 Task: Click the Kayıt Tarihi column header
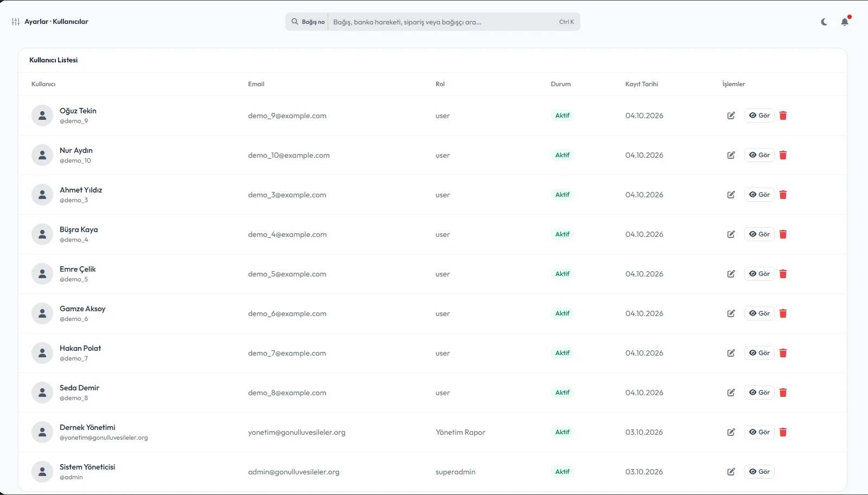click(x=642, y=84)
